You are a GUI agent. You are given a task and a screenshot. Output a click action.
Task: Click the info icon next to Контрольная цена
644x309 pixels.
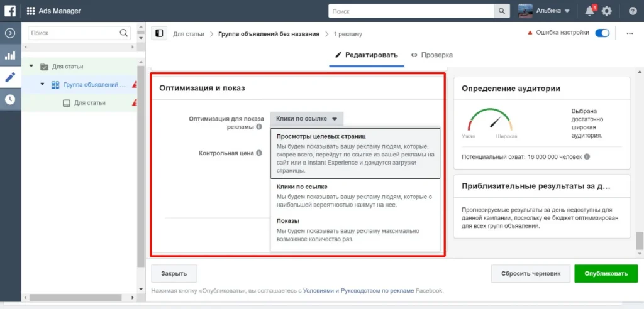tap(258, 153)
